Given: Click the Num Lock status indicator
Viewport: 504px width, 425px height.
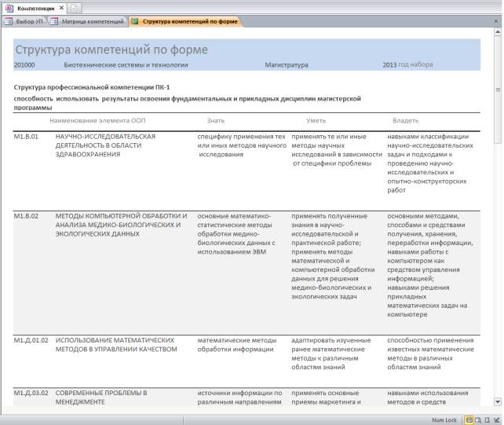Looking at the screenshot, I should click(444, 420).
